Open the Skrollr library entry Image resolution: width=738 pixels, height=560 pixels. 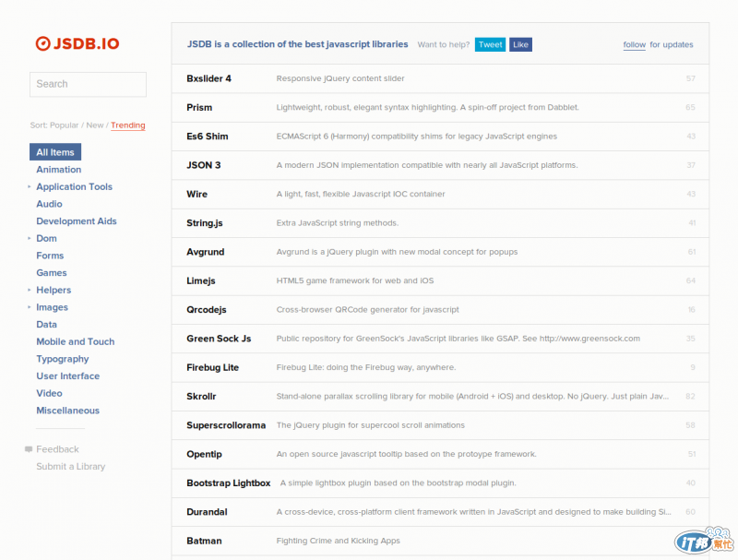click(x=440, y=397)
